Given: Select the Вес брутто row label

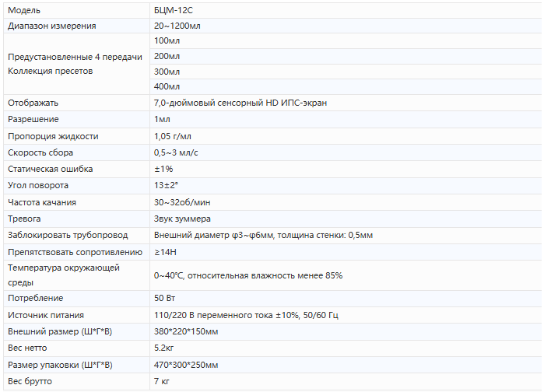Looking at the screenshot, I should pyautogui.click(x=30, y=381).
